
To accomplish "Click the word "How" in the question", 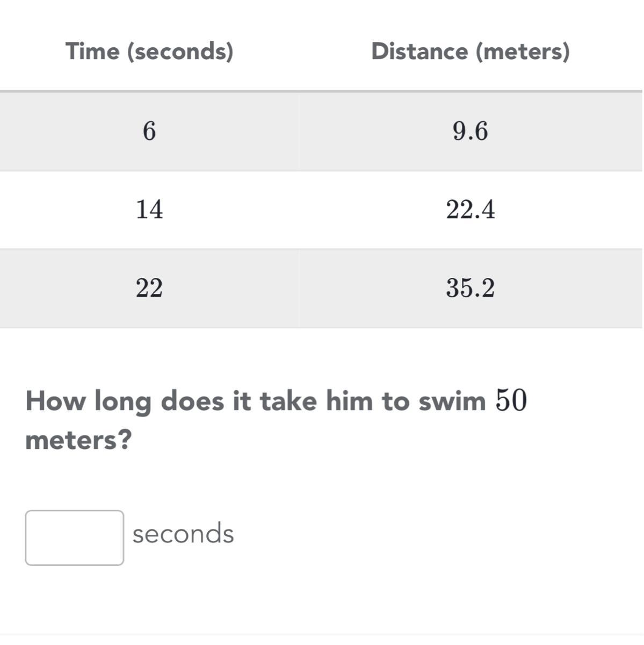I will [x=55, y=401].
